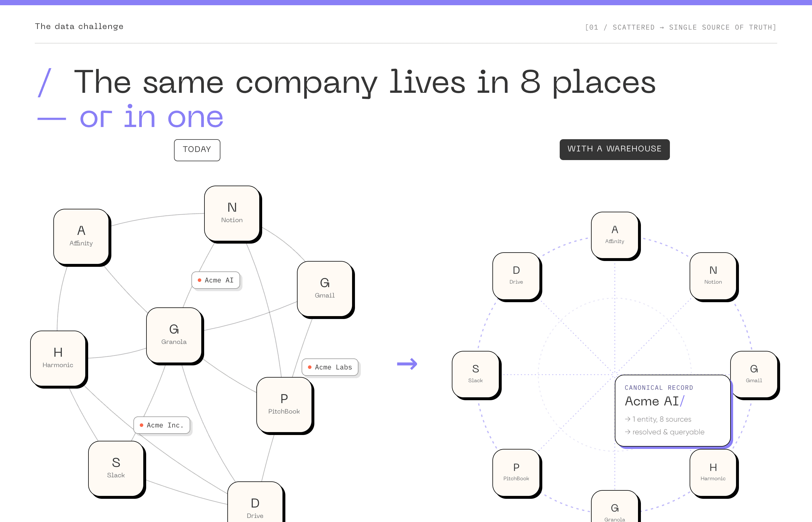Click the "1 entity, 8 sources" line

(x=658, y=419)
